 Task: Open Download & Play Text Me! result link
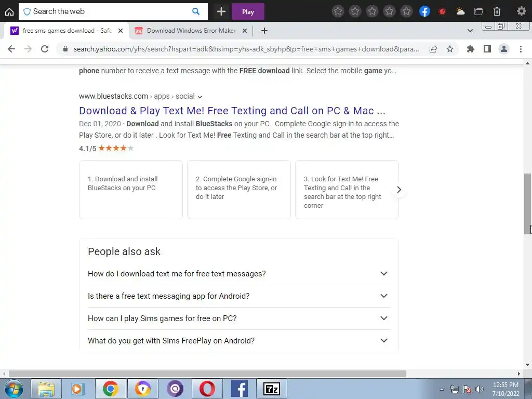(232, 111)
